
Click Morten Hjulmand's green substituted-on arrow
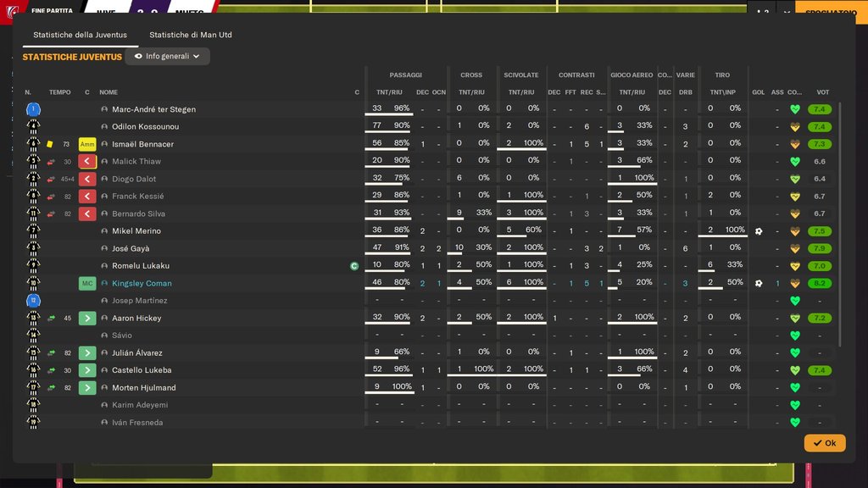pyautogui.click(x=87, y=388)
